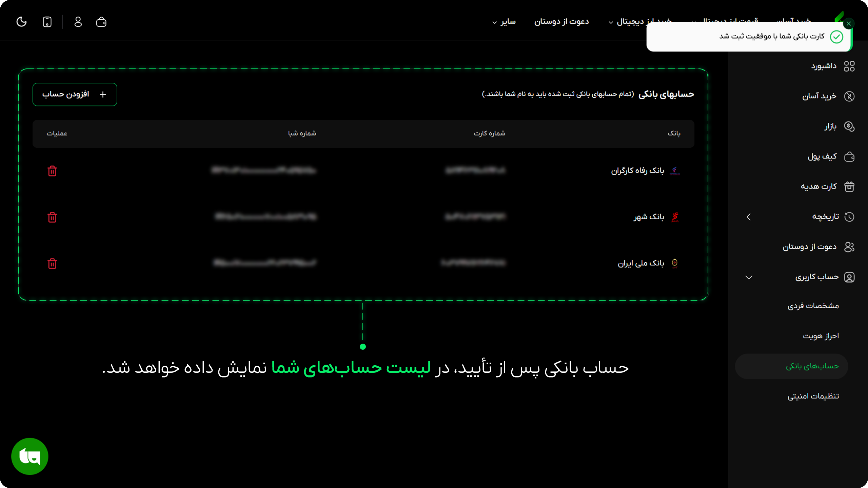The image size is (868, 488).
Task: Open بازار in the sidebar
Action: tap(830, 126)
